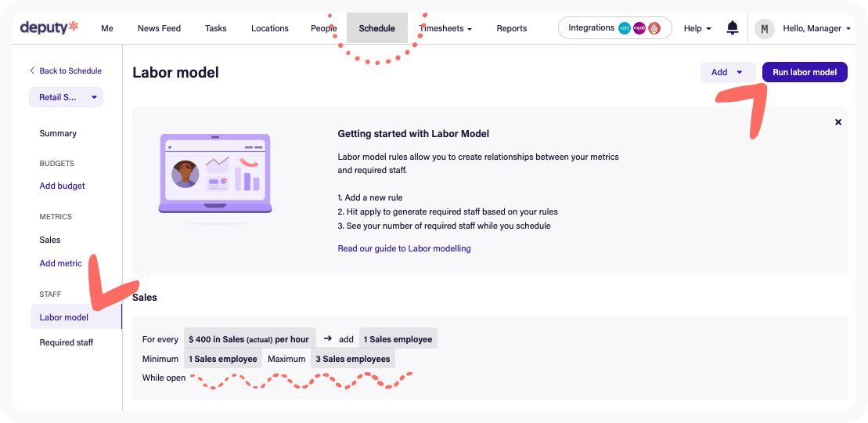Open the notifications bell
Image resolution: width=868 pixels, height=423 pixels.
point(733,28)
